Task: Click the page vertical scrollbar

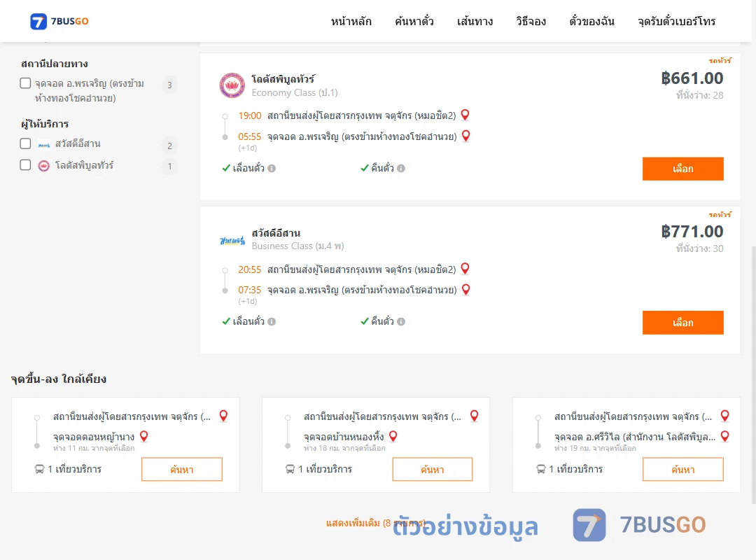Action: (x=753, y=374)
